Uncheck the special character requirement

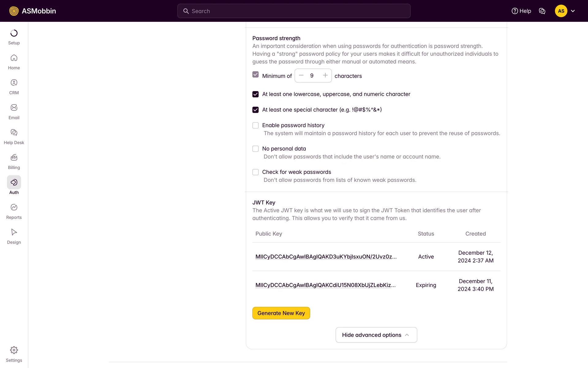(x=255, y=110)
